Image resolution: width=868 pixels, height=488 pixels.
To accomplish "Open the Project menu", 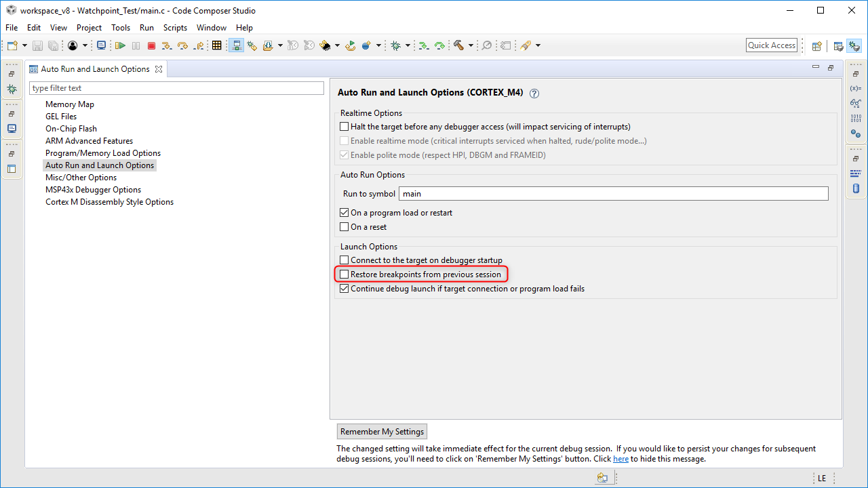I will pyautogui.click(x=89, y=28).
